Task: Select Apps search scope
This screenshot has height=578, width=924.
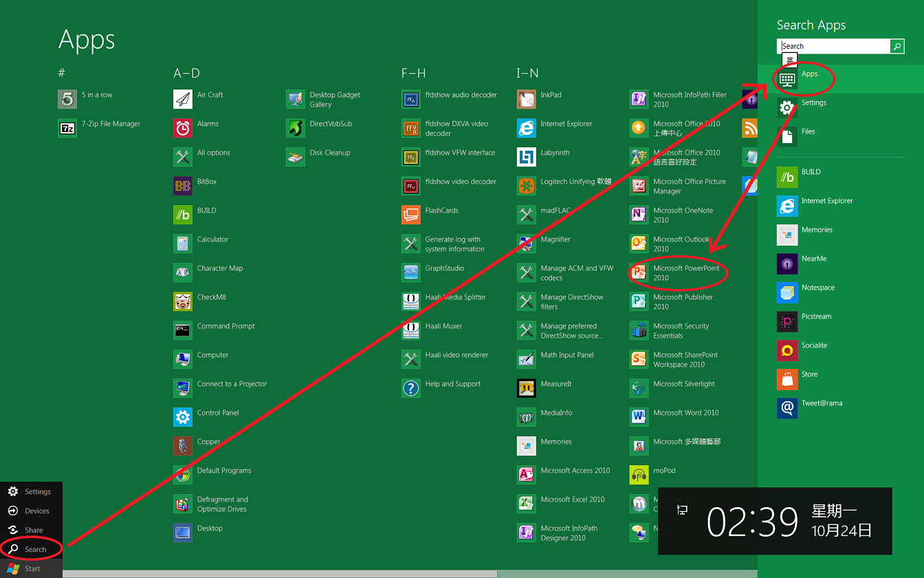Action: [841, 78]
